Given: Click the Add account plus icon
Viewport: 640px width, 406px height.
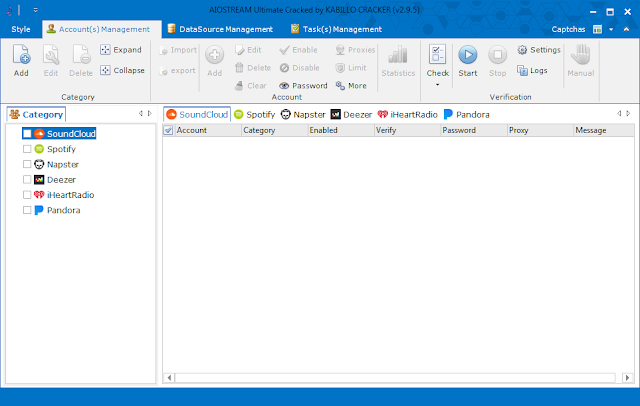Looking at the screenshot, I should (214, 55).
